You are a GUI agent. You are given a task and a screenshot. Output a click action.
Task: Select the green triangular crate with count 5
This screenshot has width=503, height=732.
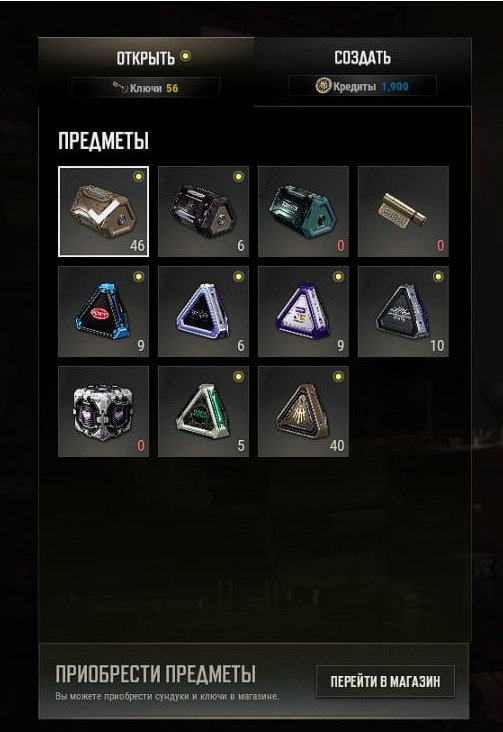click(203, 411)
